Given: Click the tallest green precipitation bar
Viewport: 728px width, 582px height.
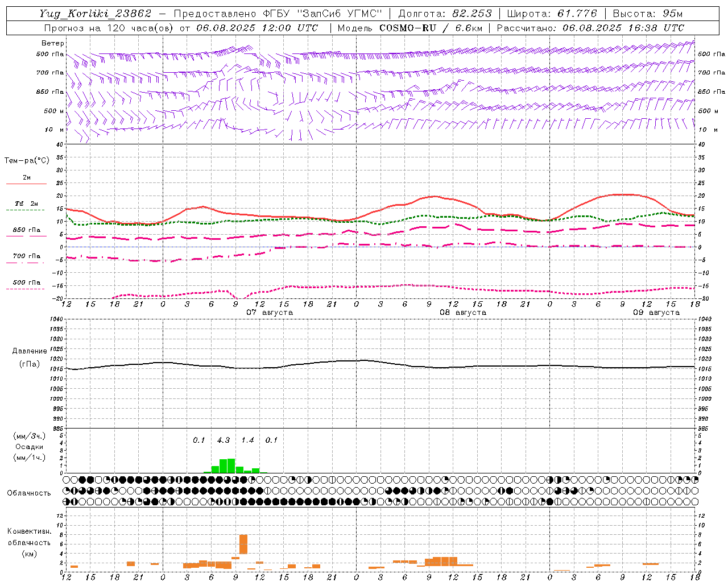Looking at the screenshot, I should [x=231, y=466].
